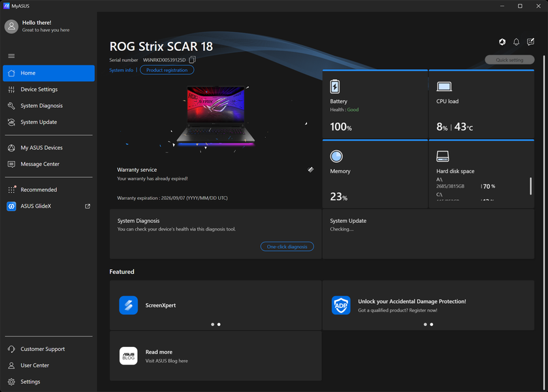Viewport: 548px width, 392px height.
Task: Open System Update sidebar item
Action: pyautogui.click(x=48, y=122)
